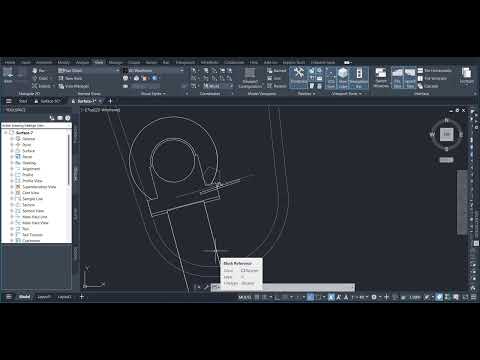The width and height of the screenshot is (480, 360).
Task: Click the Customization icon on the status bar
Action: tap(474, 297)
